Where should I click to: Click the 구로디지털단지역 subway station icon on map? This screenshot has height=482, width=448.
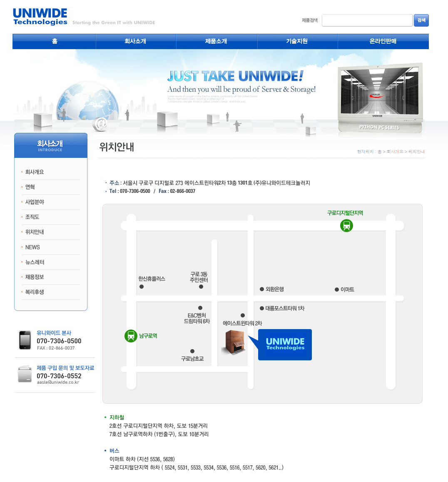pyautogui.click(x=346, y=226)
